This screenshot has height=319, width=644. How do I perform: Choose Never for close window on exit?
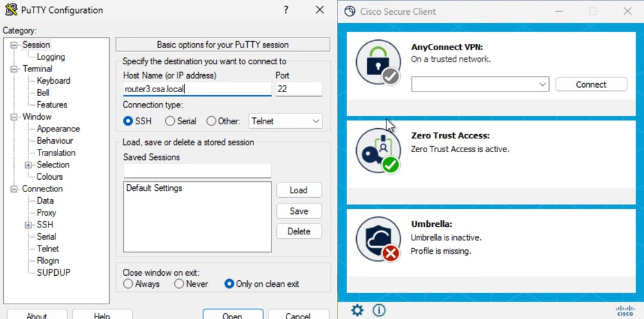point(179,284)
